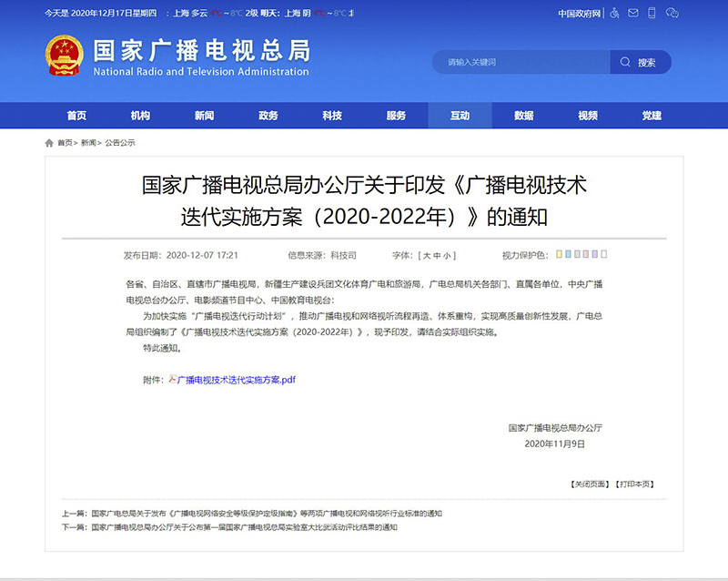Click 新闻 in the breadcrumb
Image resolution: width=728 pixels, height=581 pixels.
coord(88,143)
